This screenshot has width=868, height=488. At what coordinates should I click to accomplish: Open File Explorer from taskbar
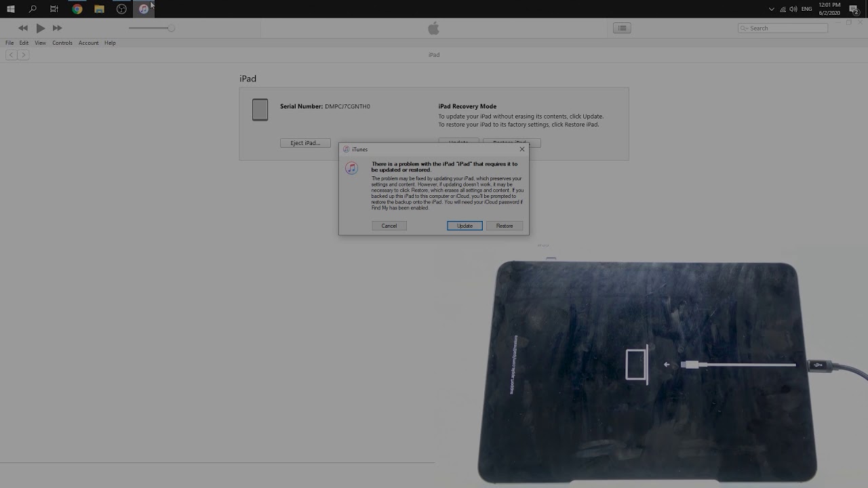99,9
